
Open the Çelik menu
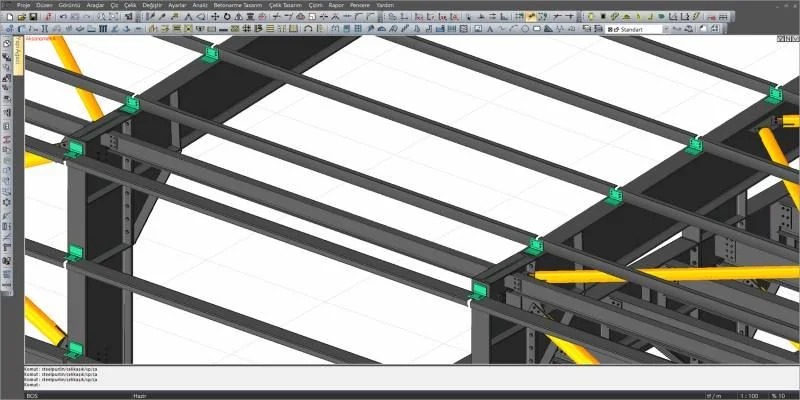tap(130, 5)
